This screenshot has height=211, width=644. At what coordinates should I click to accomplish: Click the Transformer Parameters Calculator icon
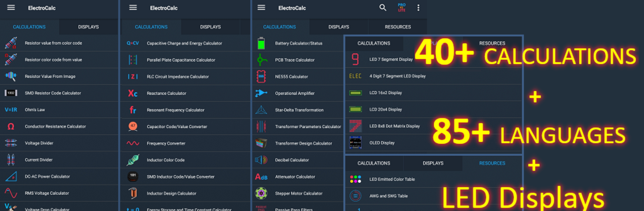pos(261,126)
